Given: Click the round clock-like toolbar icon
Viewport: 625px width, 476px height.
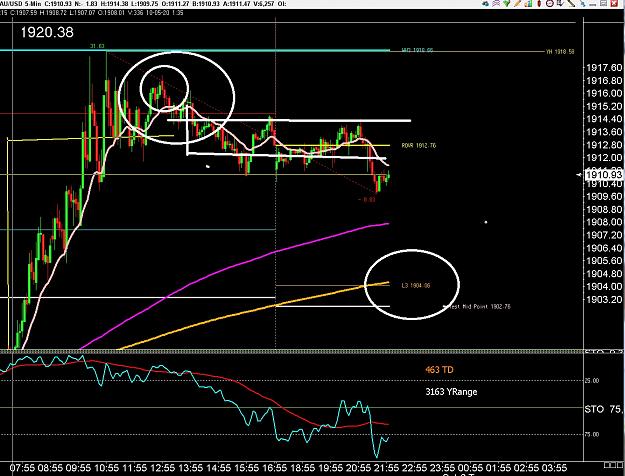Looking at the screenshot, I should click(550, 3).
